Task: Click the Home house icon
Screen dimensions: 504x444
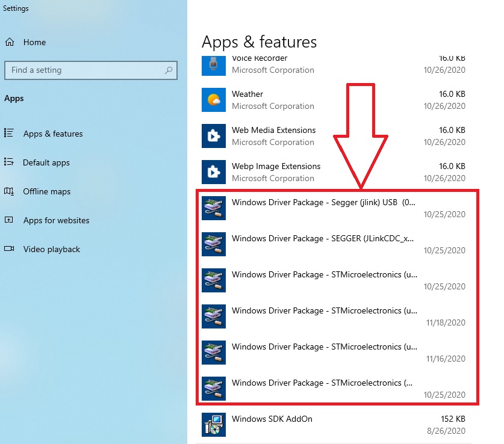Action: pos(10,42)
